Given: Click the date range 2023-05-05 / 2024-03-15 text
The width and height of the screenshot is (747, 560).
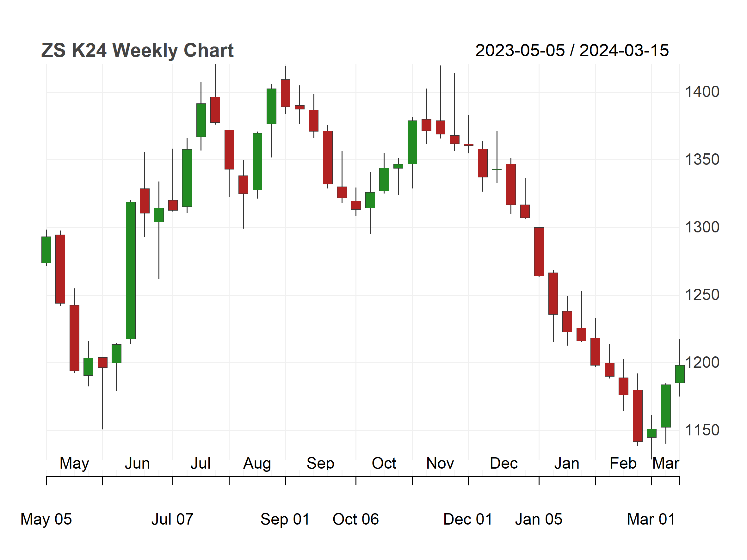Looking at the screenshot, I should click(x=572, y=51).
